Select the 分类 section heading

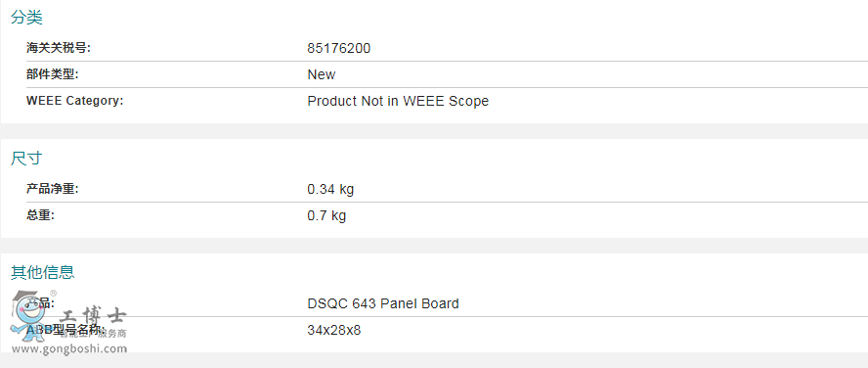point(26,18)
